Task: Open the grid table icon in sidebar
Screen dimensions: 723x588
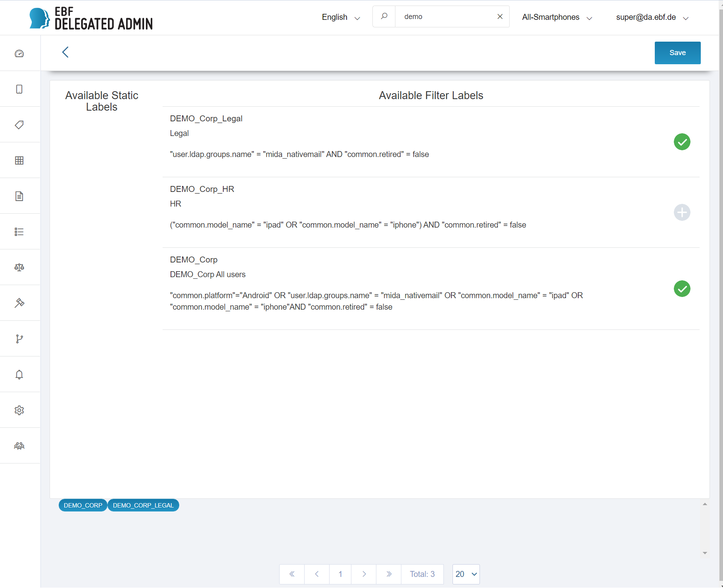Action: tap(19, 161)
